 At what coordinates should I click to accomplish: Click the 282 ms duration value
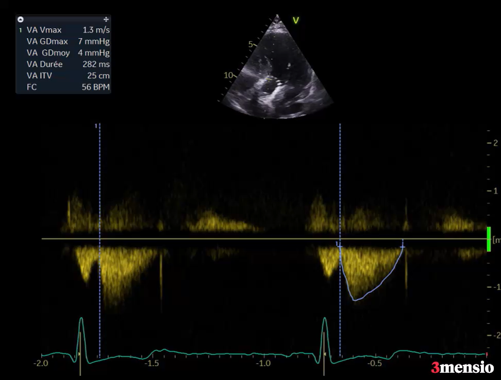[x=96, y=64]
